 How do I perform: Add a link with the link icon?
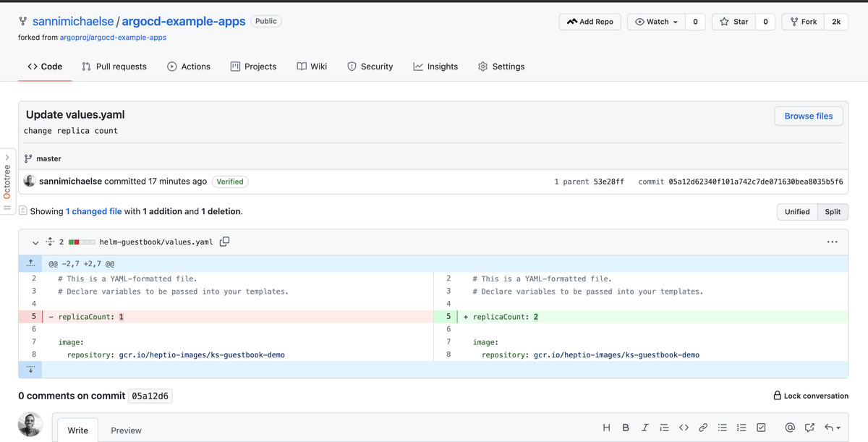pos(703,428)
